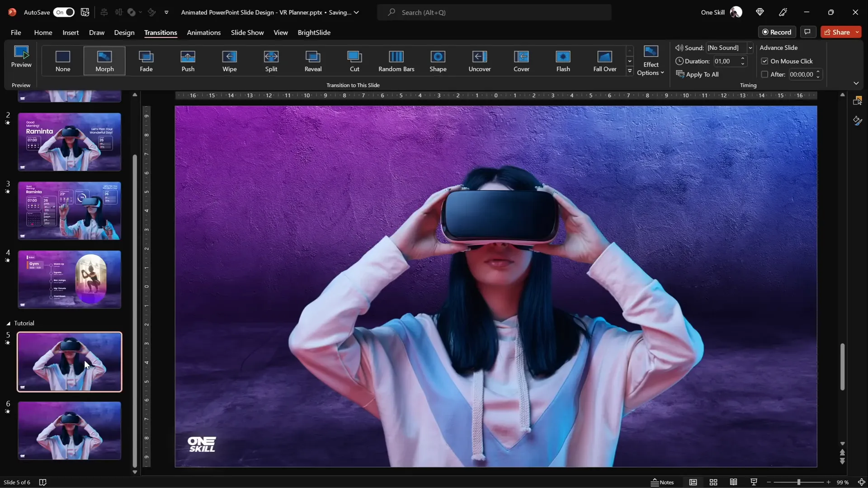Go to next slide via double-arrow button
The height and width of the screenshot is (488, 868).
(842, 461)
